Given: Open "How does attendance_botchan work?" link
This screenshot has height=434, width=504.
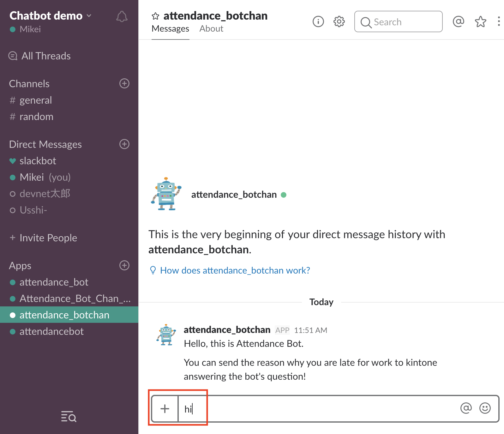Looking at the screenshot, I should tap(235, 270).
